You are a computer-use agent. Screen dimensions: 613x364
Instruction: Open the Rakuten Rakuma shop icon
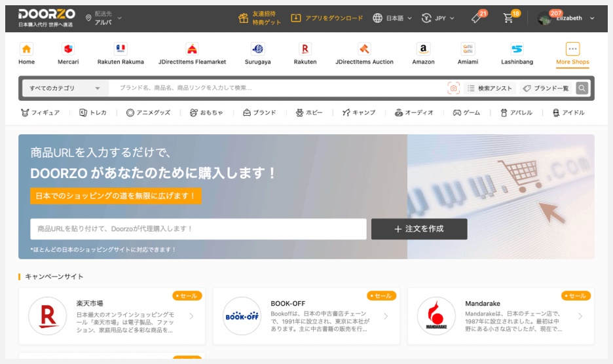coord(121,49)
